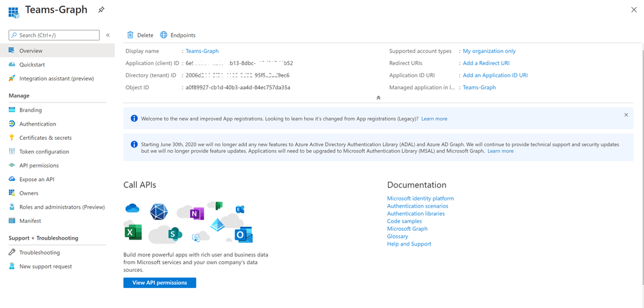The width and height of the screenshot is (644, 308).
Task: Click the Manifest sidebar icon
Action: tap(12, 221)
